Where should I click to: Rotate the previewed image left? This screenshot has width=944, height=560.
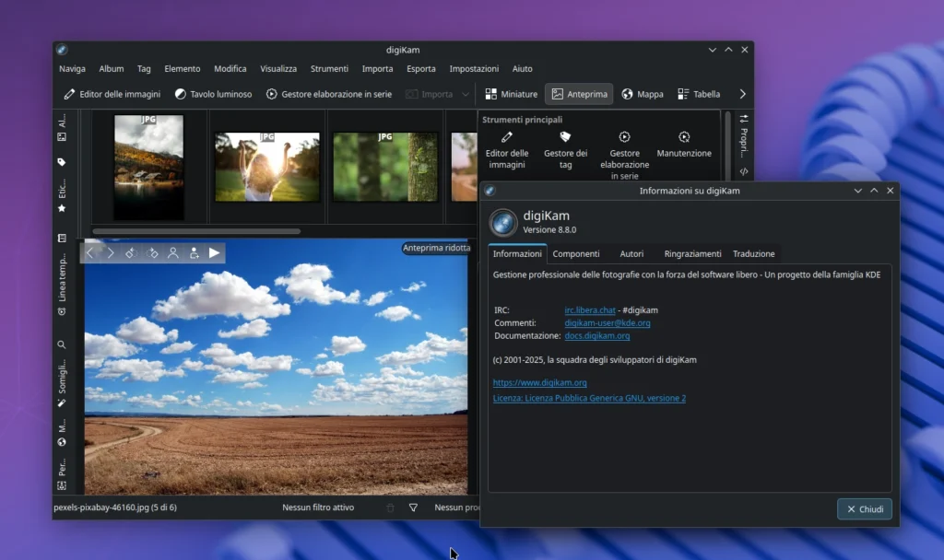pos(132,251)
